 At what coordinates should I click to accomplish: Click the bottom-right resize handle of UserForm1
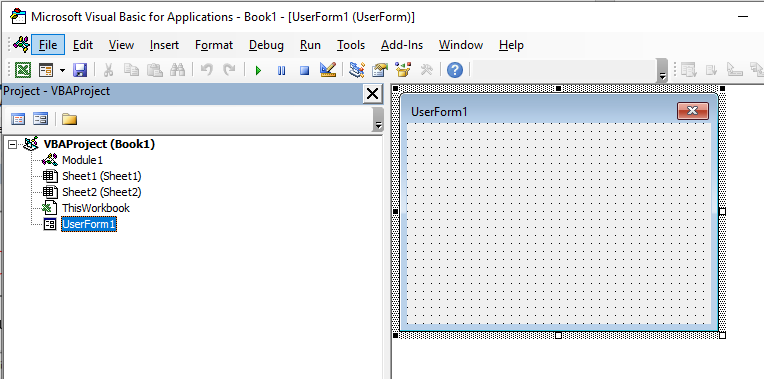pos(723,335)
